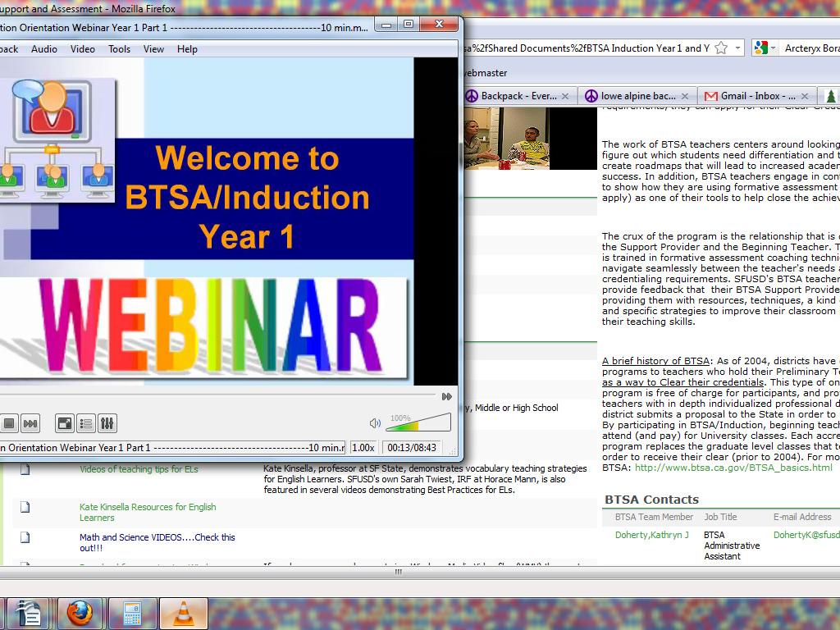The width and height of the screenshot is (840, 630).
Task: Expand the URL bar history dropdown
Action: [x=738, y=48]
